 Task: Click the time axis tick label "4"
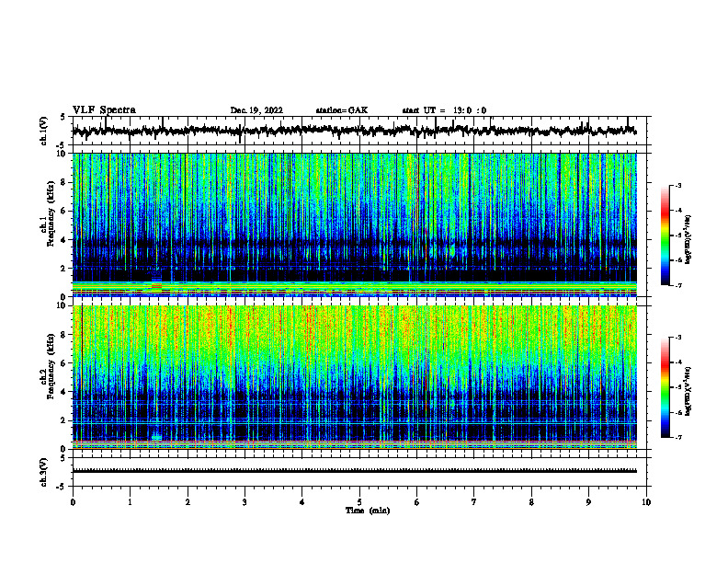[x=302, y=502]
